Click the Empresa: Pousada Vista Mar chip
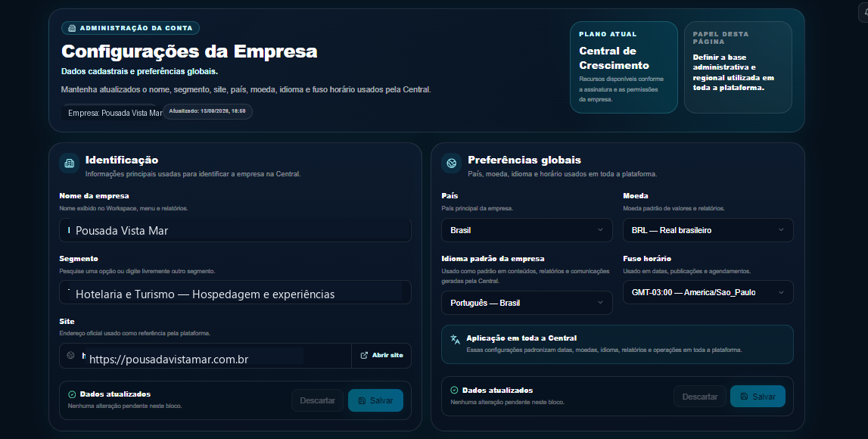Viewport: 868px width, 439px height. pos(113,112)
